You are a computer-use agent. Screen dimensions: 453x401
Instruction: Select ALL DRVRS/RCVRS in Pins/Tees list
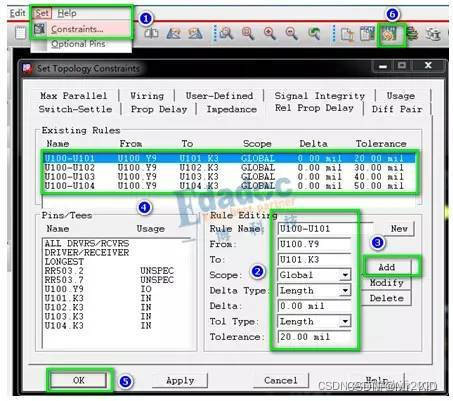click(87, 243)
